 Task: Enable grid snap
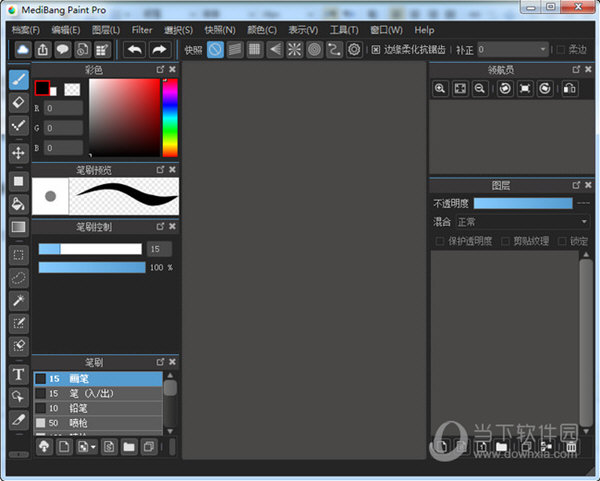[x=254, y=50]
